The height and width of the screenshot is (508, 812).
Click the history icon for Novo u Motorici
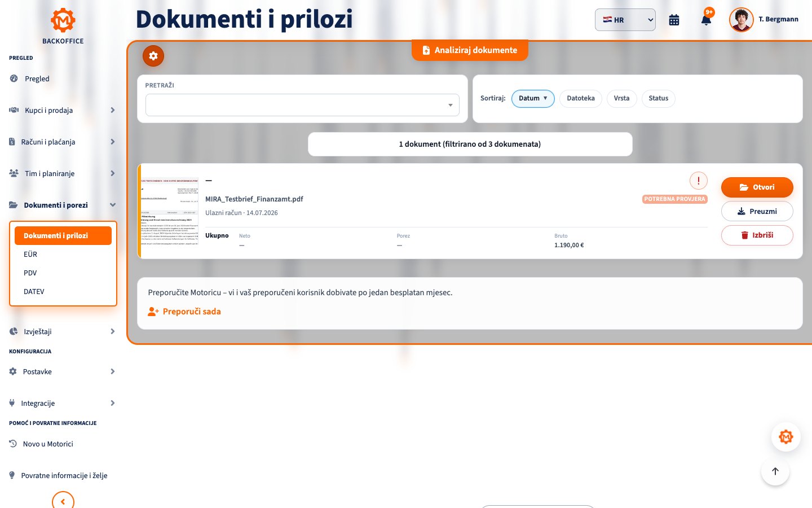[13, 444]
